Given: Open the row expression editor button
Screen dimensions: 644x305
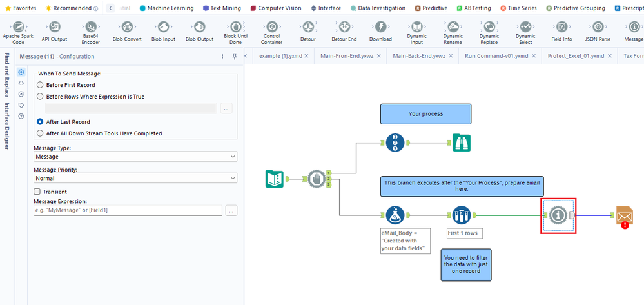Looking at the screenshot, I should [x=226, y=108].
